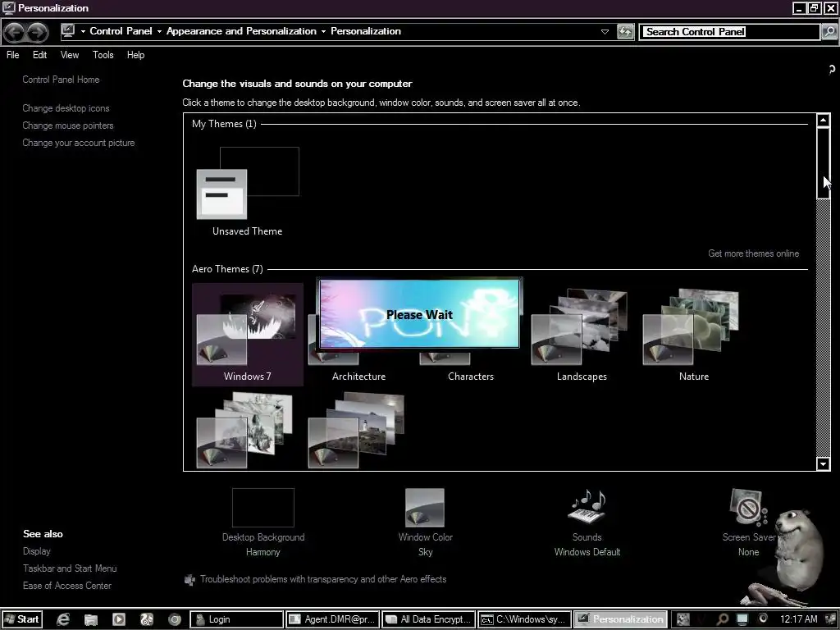Screen dimensions: 840x630
Task: Open the Window Color Sky settings
Action: point(426,523)
